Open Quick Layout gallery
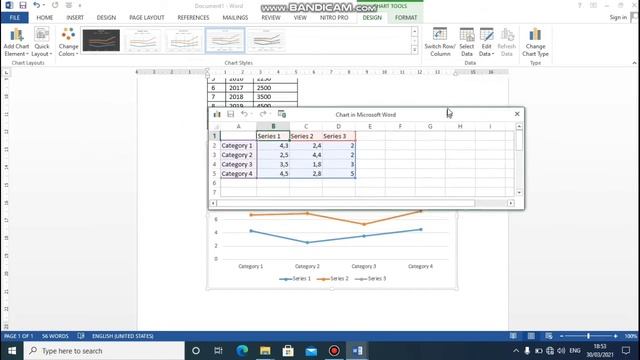The height and width of the screenshot is (360, 640). [42, 42]
